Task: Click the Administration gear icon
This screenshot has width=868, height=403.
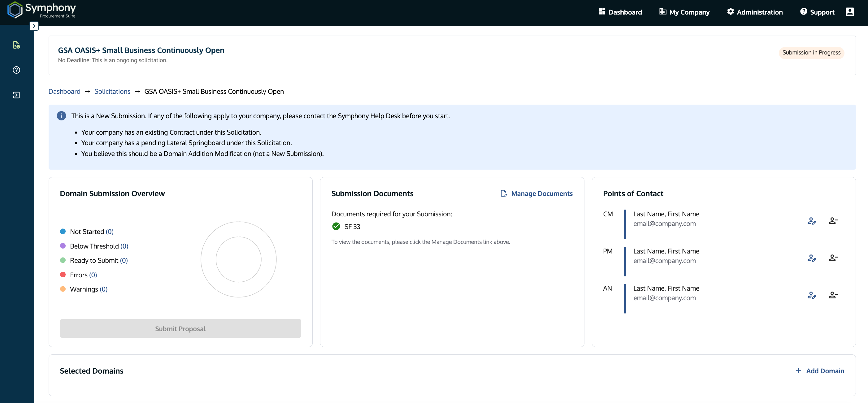Action: point(730,11)
